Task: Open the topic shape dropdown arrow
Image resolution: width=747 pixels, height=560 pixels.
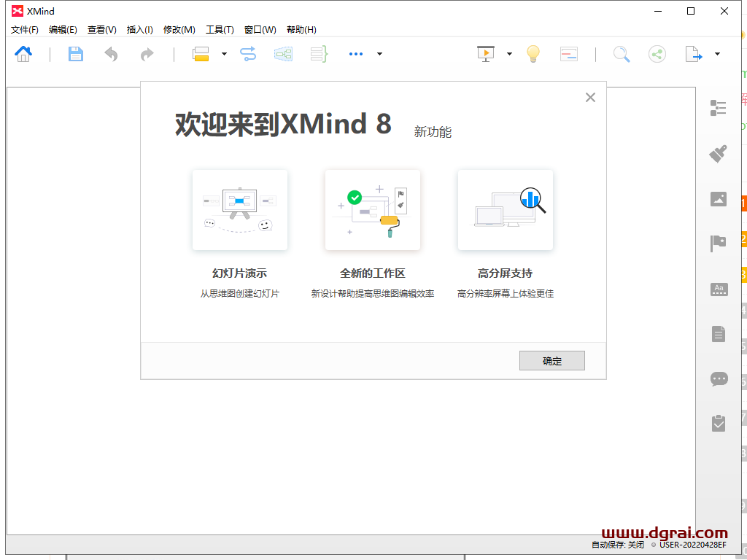Action: pyautogui.click(x=224, y=54)
